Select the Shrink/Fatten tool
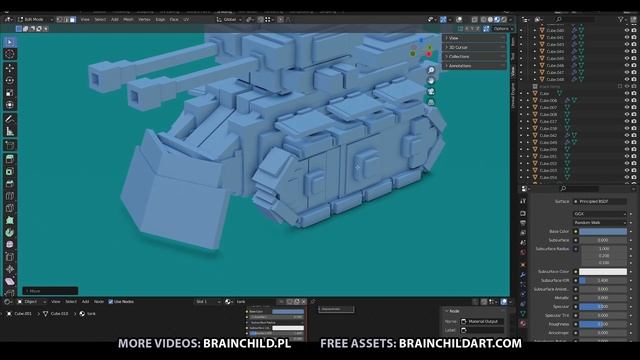The height and width of the screenshot is (360, 640). 10,269
